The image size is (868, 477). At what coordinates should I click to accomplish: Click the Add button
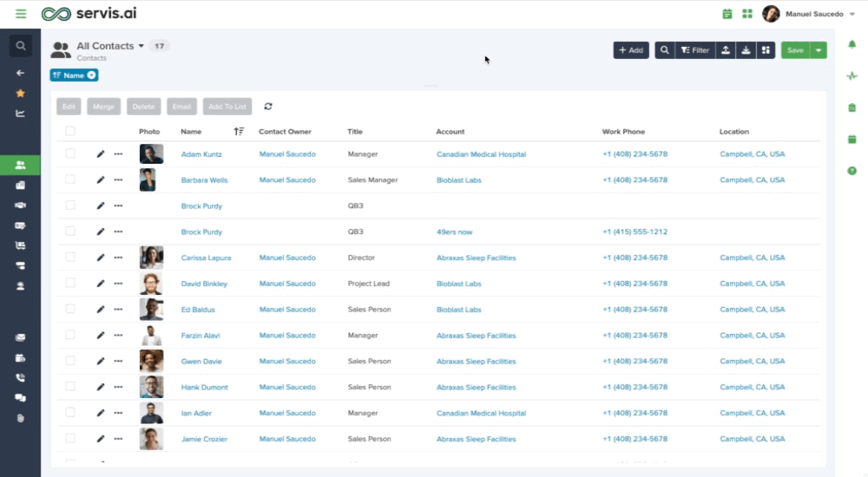631,50
